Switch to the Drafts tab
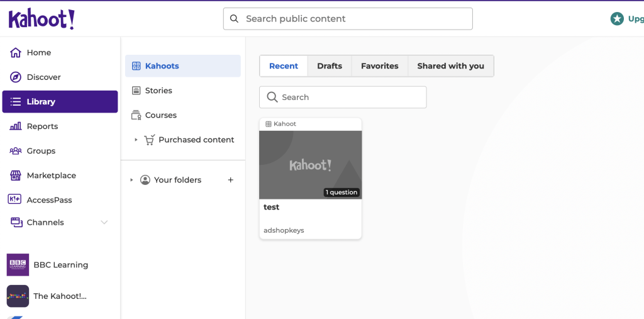 [x=330, y=66]
